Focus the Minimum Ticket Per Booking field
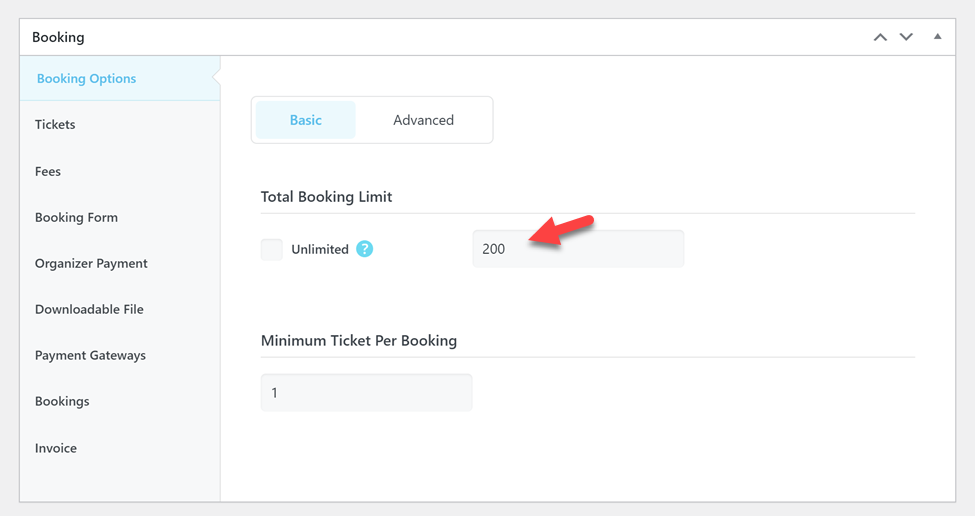The height and width of the screenshot is (516, 975). 366,393
